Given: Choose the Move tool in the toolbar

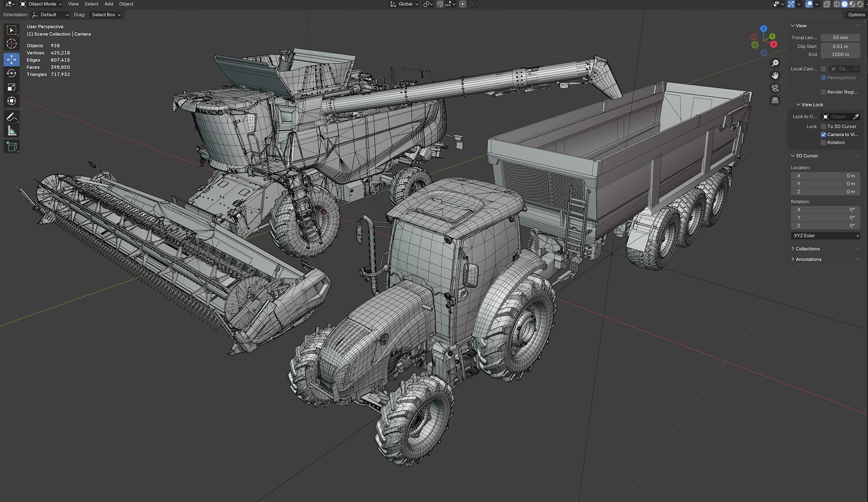Looking at the screenshot, I should click(x=12, y=59).
